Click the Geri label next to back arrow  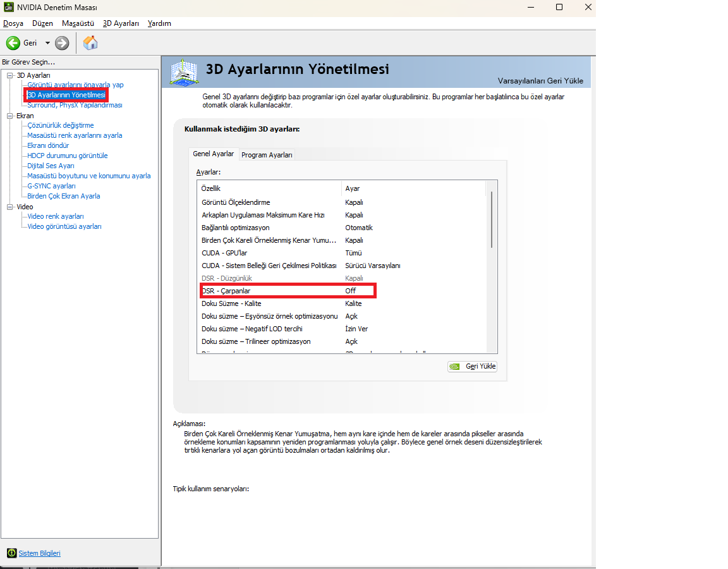[x=30, y=43]
